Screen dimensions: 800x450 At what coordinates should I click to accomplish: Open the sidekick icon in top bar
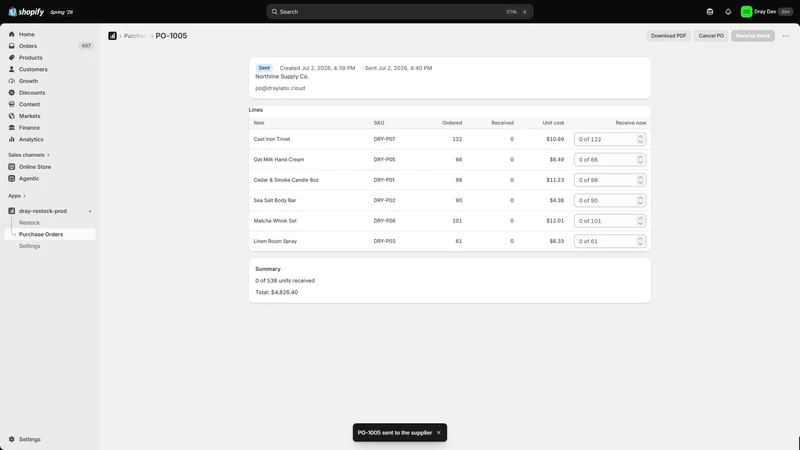[x=710, y=12]
